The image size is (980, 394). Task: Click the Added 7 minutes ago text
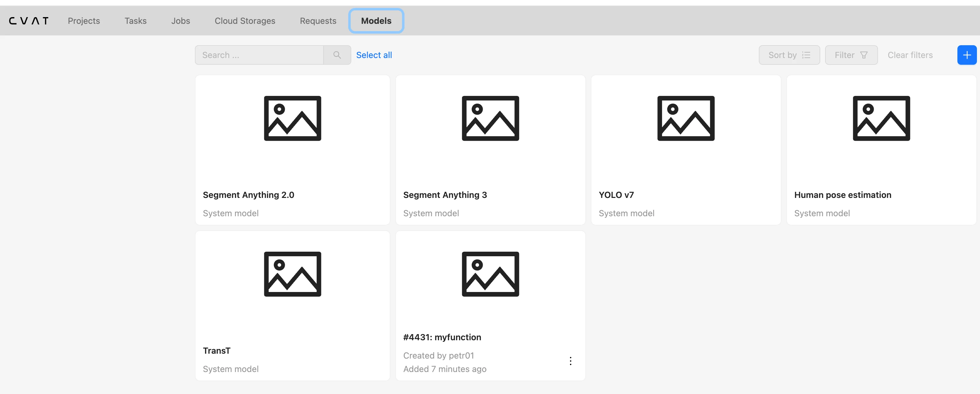click(445, 369)
